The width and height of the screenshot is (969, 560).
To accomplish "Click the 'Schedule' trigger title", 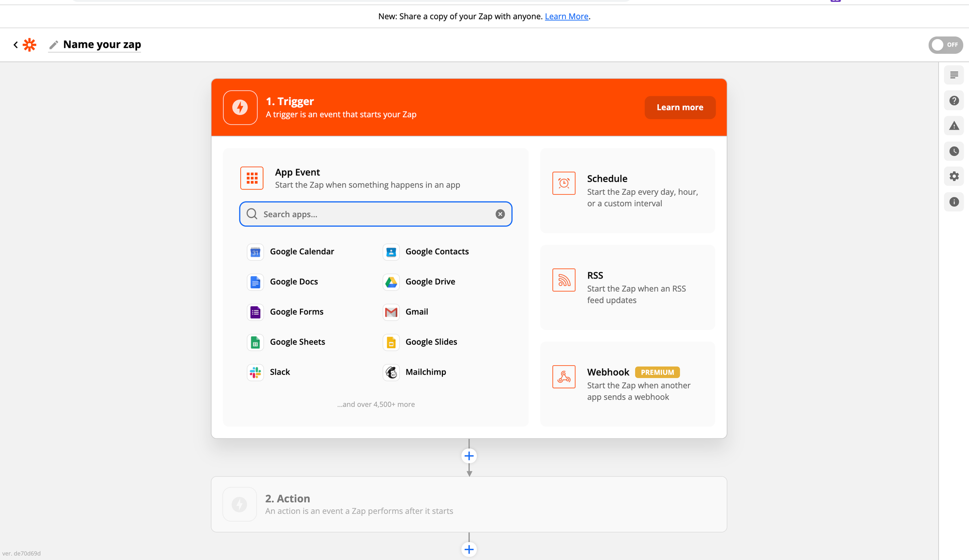I will click(607, 179).
